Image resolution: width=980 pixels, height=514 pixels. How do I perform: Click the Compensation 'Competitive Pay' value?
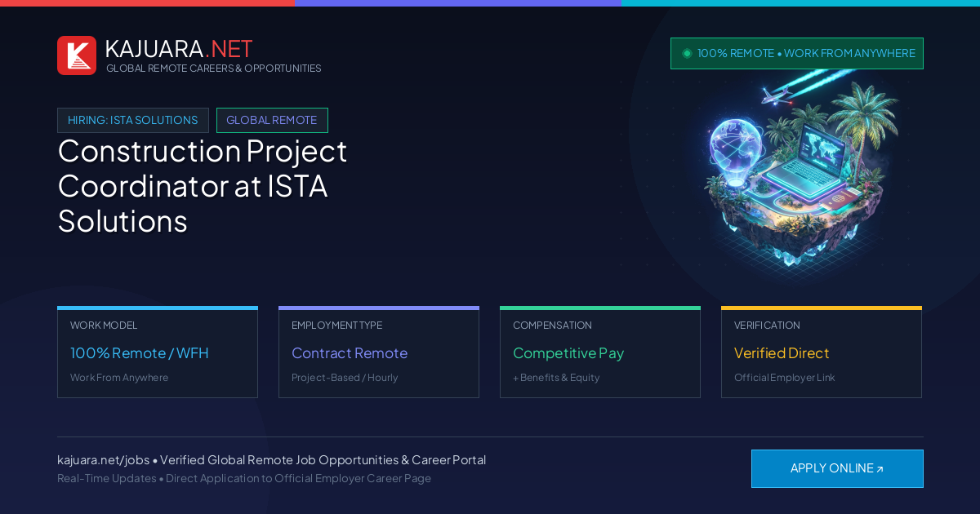click(x=568, y=353)
